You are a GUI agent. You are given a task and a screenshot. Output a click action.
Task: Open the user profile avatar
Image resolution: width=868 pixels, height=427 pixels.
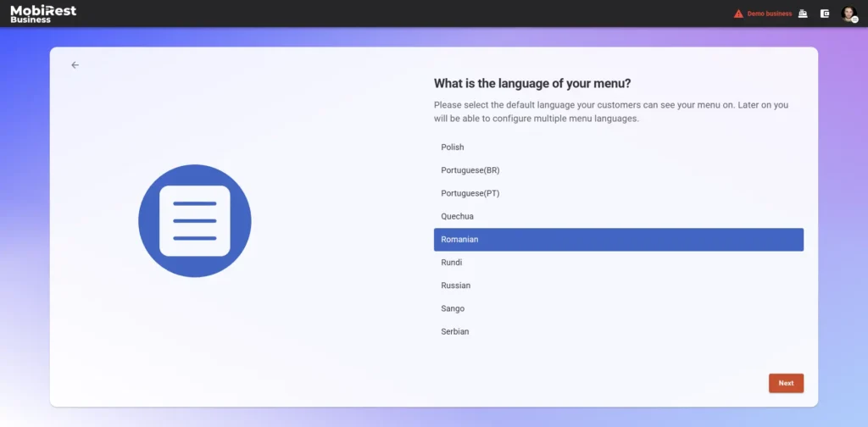click(x=849, y=14)
